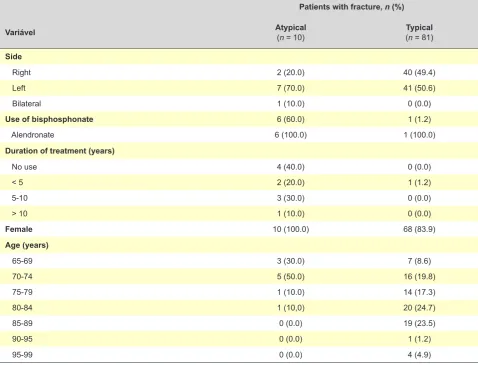This screenshot has width=478, height=365.
Task: Click the 'Patients with fracture, n (%)' header
Action: pos(352,7)
